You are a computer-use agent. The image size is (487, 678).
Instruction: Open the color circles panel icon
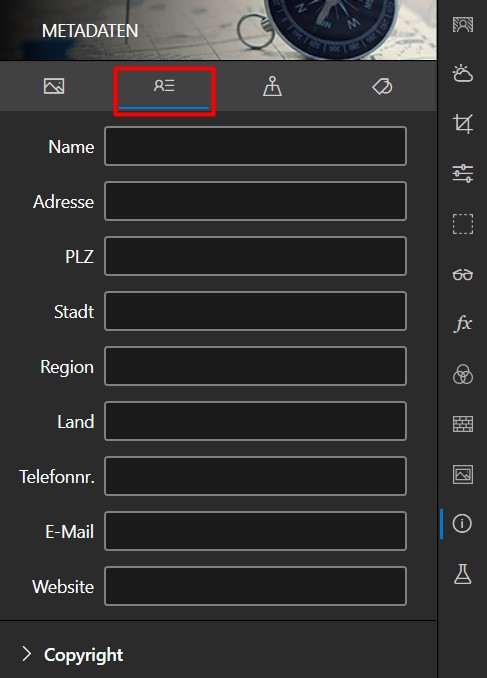pyautogui.click(x=462, y=374)
